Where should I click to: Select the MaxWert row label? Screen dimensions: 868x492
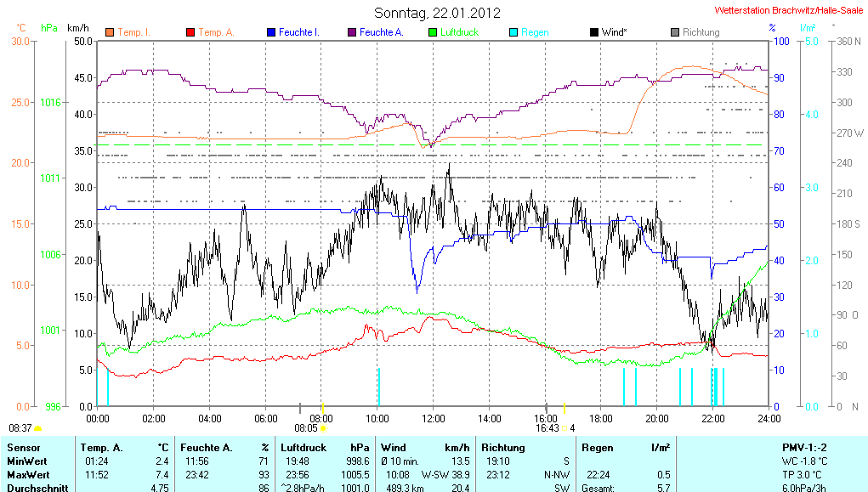pyautogui.click(x=30, y=474)
